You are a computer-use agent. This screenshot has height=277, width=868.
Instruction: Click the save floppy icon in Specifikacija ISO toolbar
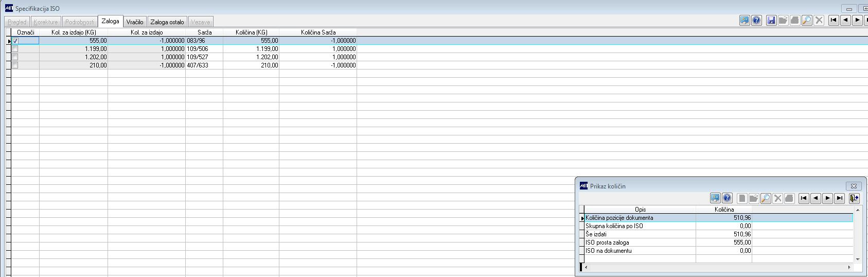pyautogui.click(x=771, y=21)
